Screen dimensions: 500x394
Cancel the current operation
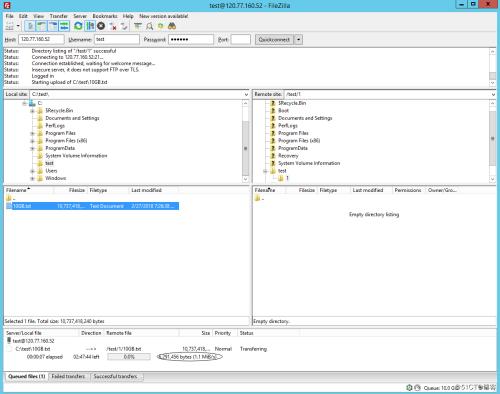point(101,26)
